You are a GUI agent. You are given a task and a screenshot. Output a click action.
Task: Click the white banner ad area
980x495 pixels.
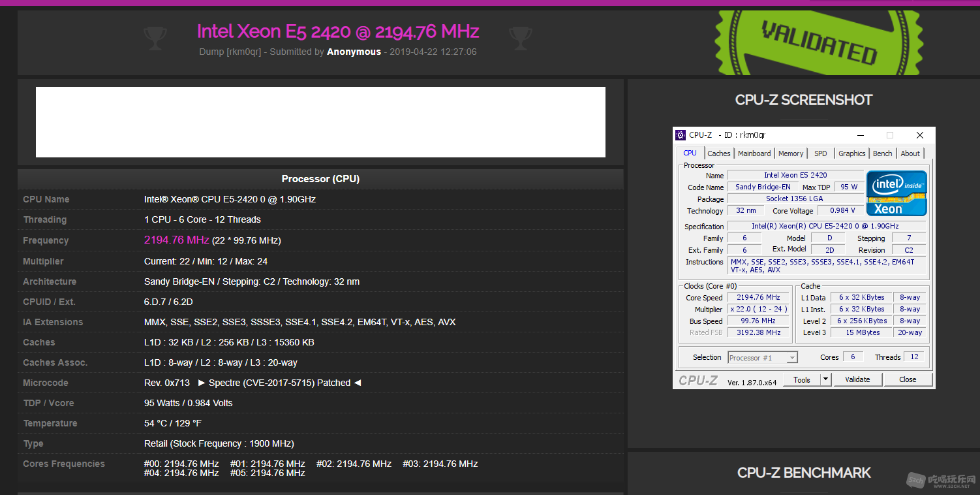320,122
